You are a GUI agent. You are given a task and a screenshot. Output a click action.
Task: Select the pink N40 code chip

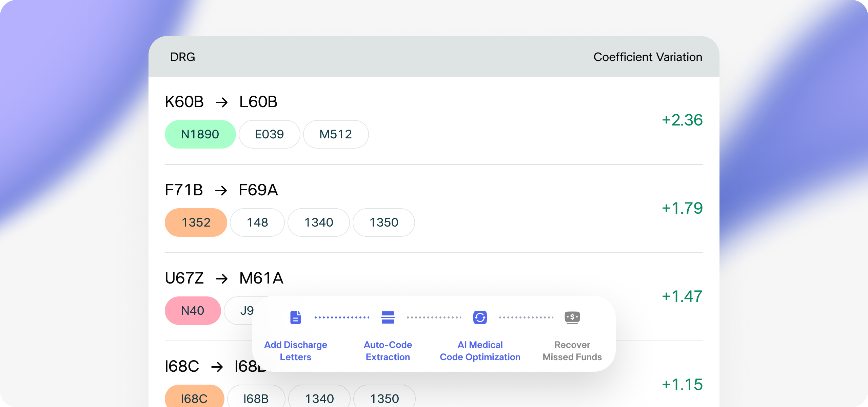pyautogui.click(x=193, y=311)
